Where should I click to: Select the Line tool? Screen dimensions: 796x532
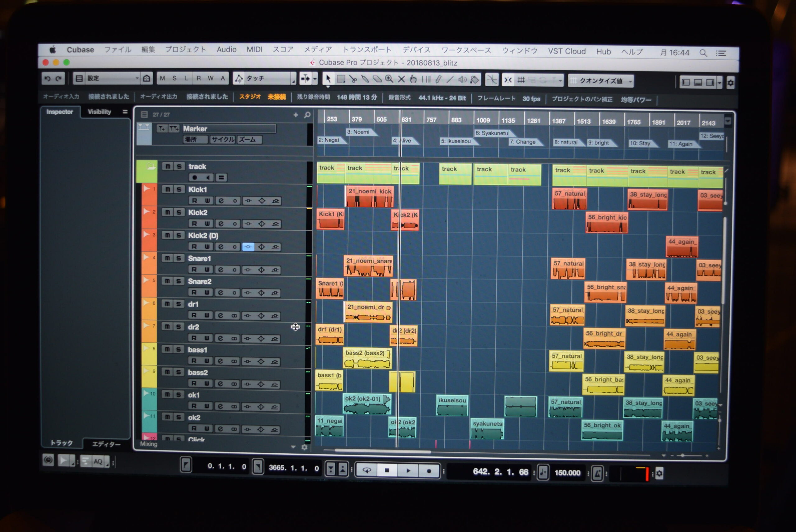click(x=450, y=80)
